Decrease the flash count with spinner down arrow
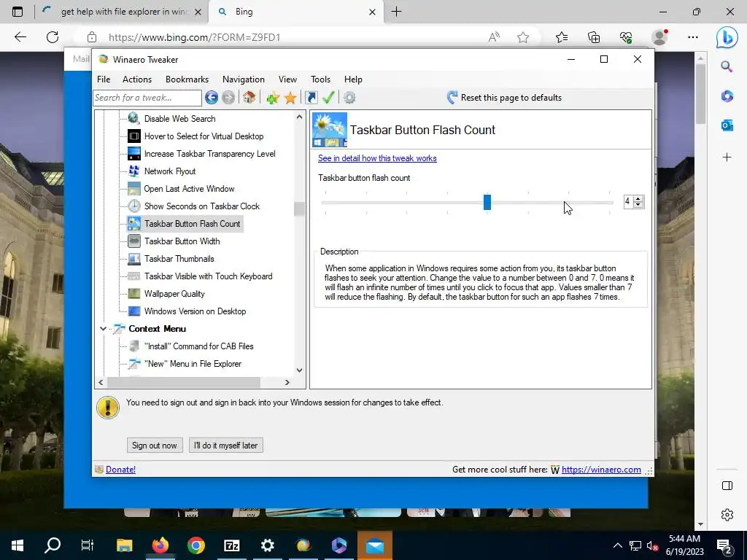The height and width of the screenshot is (560, 747). coord(638,205)
